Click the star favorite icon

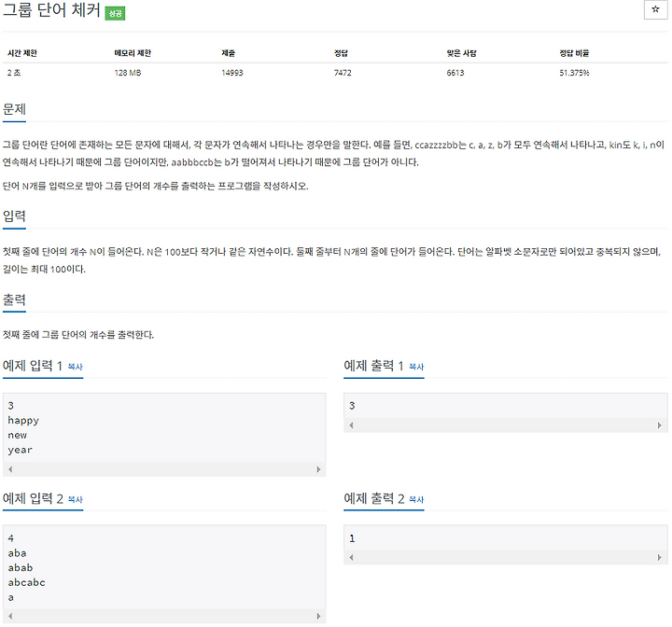(x=655, y=9)
